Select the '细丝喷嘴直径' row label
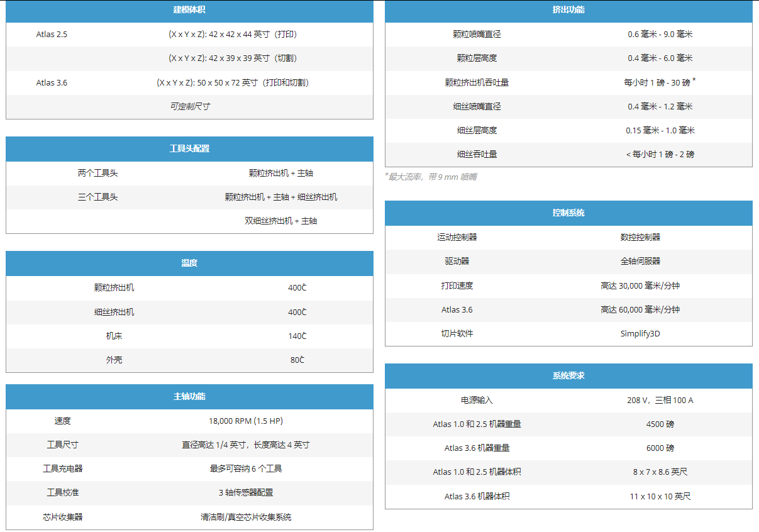Screen dimensions: 759x532 477,106
